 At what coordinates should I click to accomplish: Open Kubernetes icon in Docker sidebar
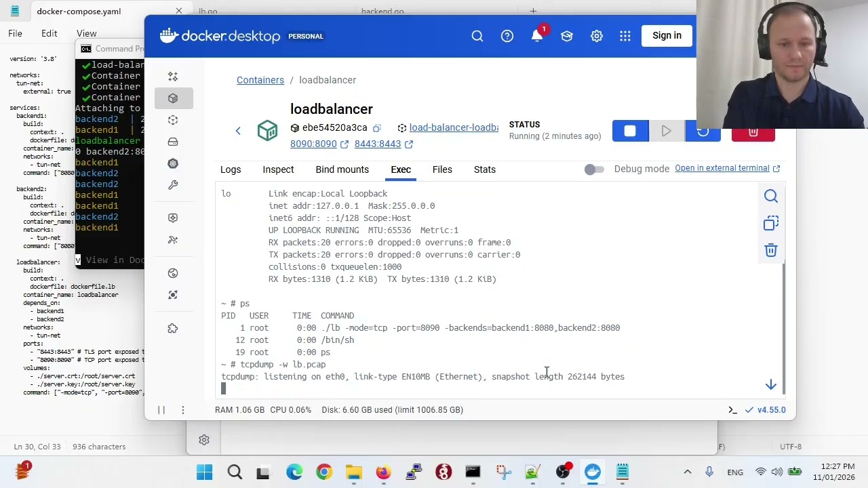click(x=173, y=163)
